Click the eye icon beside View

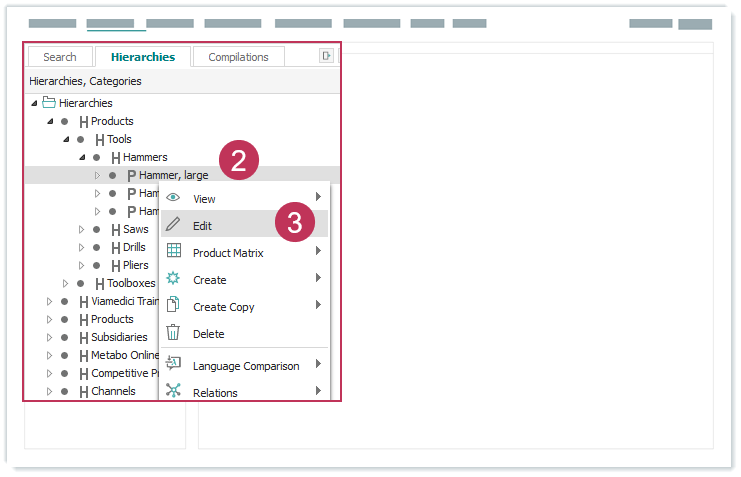(x=173, y=198)
